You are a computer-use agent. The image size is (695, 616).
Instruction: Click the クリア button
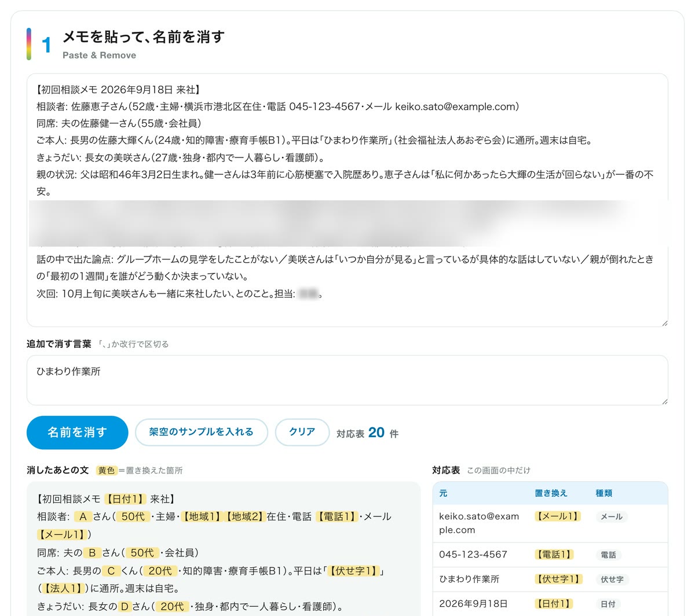302,432
